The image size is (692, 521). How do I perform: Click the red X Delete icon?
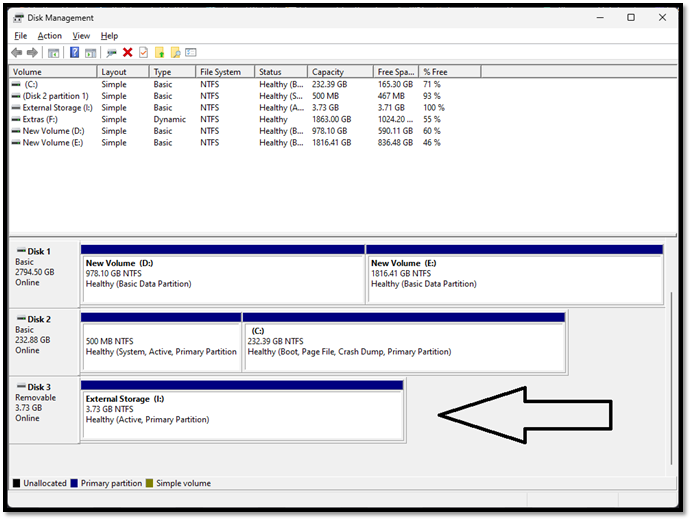[x=128, y=52]
